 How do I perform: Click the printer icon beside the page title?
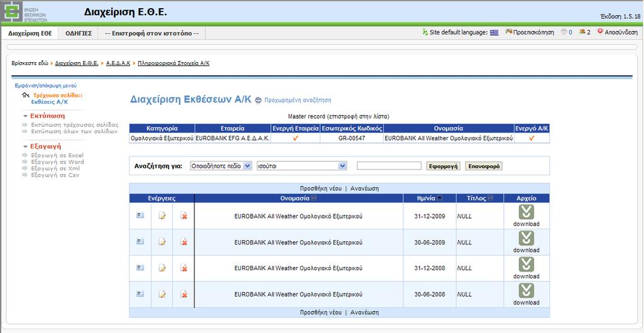(x=258, y=100)
